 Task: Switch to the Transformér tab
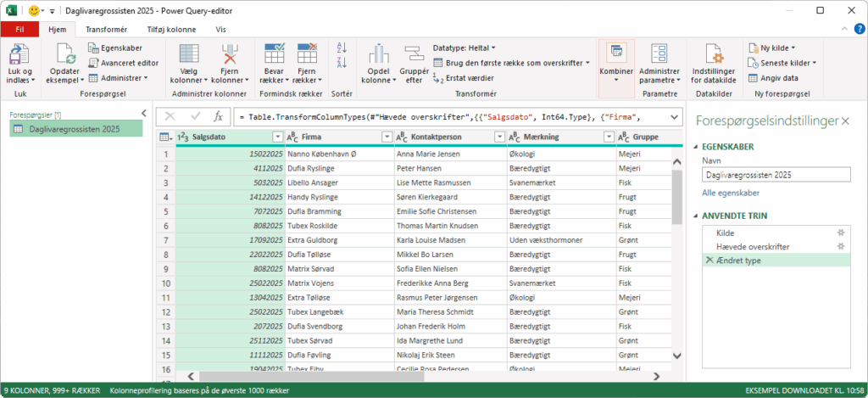click(106, 30)
